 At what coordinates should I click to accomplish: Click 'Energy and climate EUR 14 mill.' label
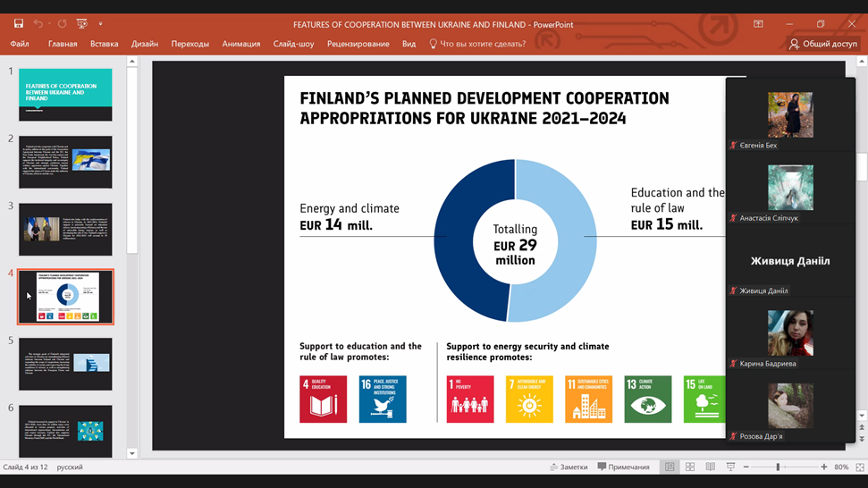[350, 217]
